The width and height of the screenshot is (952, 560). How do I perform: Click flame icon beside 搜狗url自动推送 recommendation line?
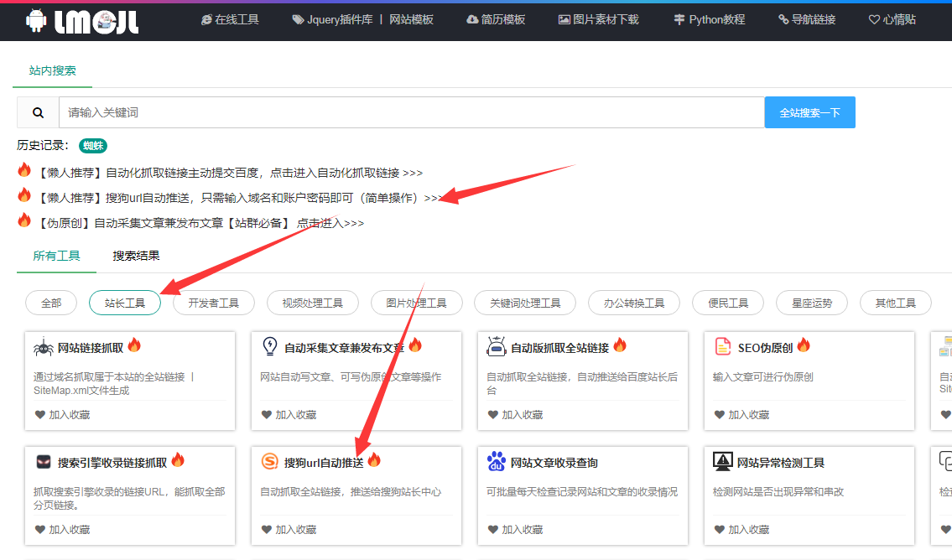coord(24,195)
